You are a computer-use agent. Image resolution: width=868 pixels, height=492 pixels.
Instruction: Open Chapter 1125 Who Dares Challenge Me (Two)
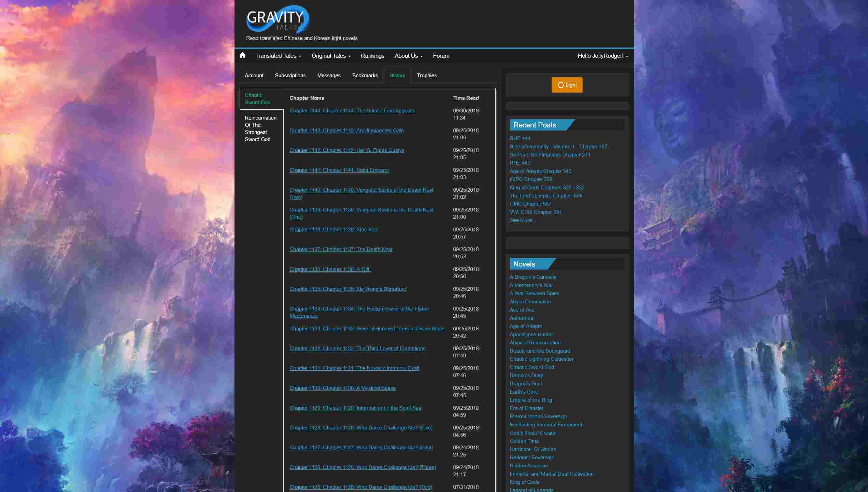[361, 487]
